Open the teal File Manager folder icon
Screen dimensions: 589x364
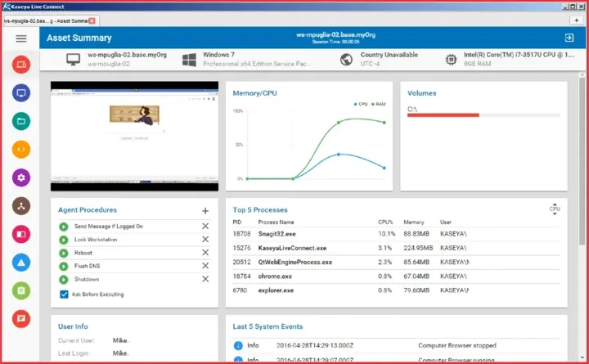tap(21, 121)
